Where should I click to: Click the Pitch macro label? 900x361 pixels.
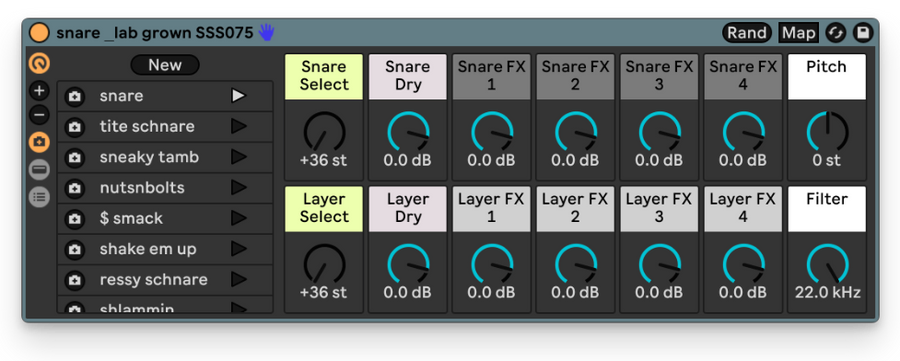tap(827, 76)
